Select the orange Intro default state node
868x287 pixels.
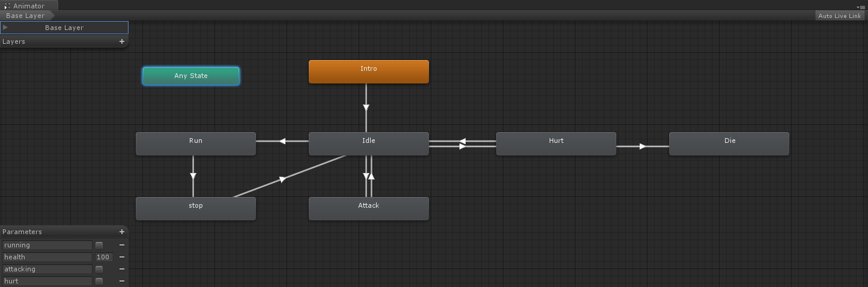coord(368,71)
